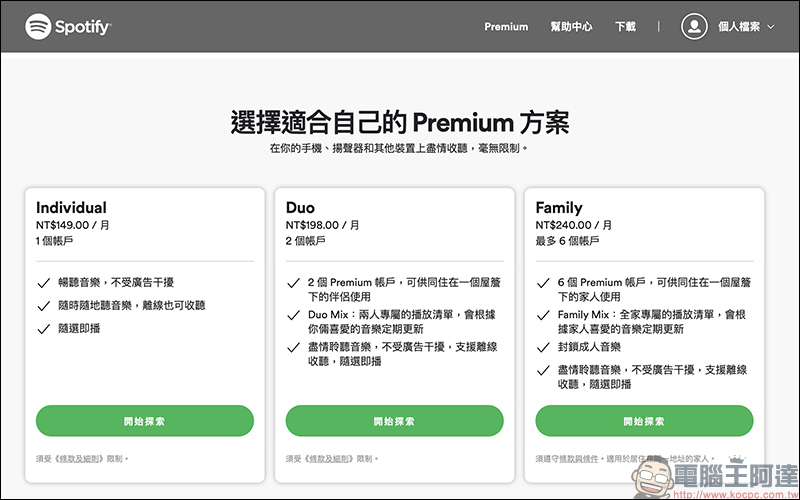Click checkmark beside 2 個 Premium 帳戶
This screenshot has height=500, width=800.
[293, 283]
